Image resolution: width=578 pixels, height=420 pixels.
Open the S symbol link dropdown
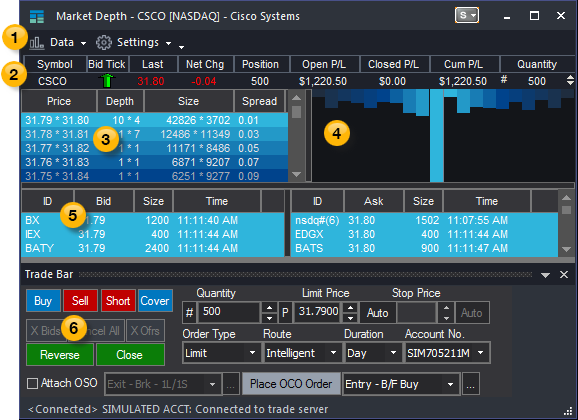[x=467, y=15]
